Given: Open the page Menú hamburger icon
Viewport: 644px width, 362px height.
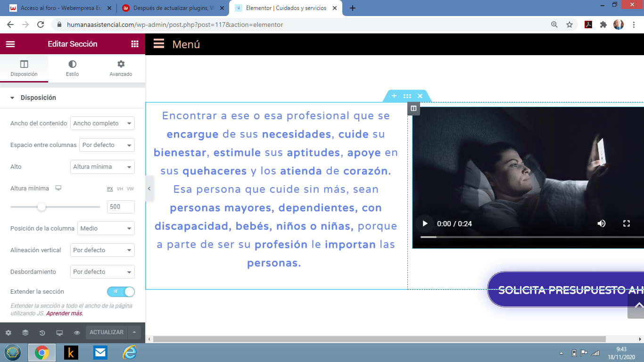Looking at the screenshot, I should (x=159, y=44).
